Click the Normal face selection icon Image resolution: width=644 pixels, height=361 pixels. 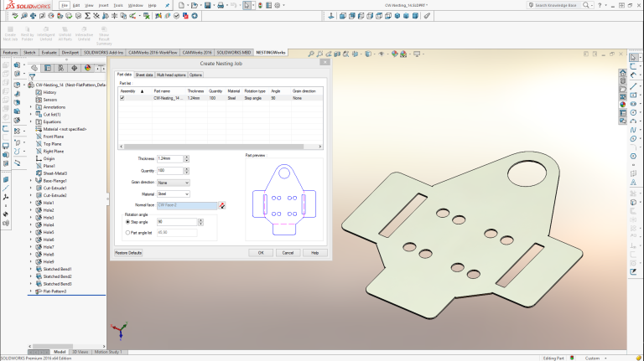tap(221, 205)
